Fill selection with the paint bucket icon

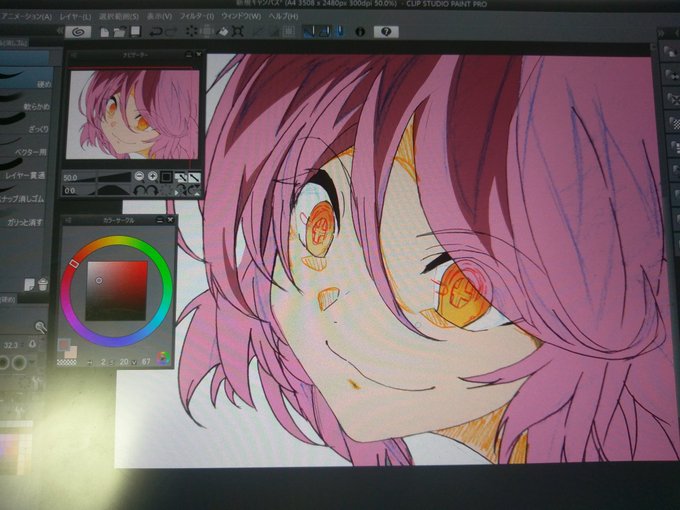[x=222, y=31]
